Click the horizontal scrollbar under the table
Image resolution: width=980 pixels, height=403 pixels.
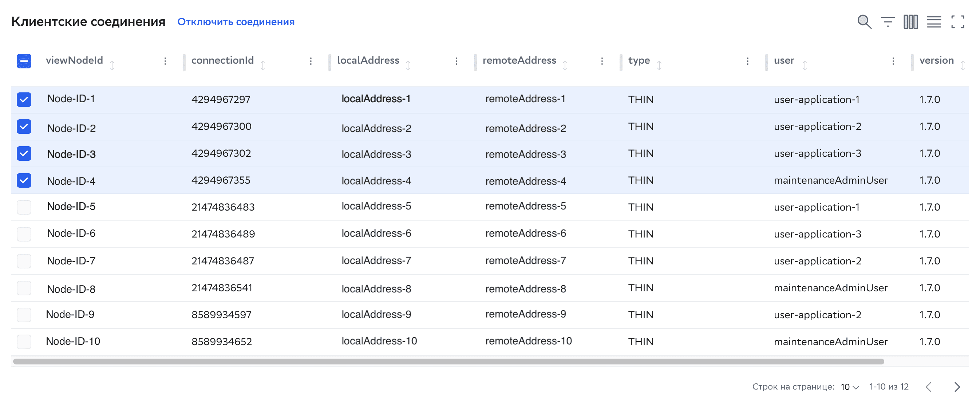pyautogui.click(x=448, y=361)
